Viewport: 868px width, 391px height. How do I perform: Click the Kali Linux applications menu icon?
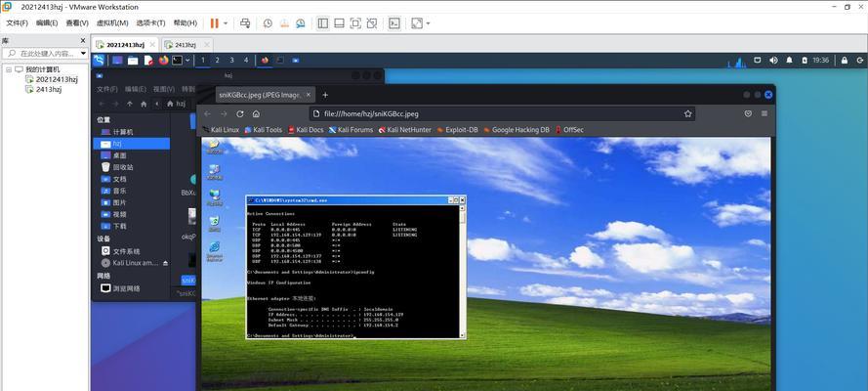[99, 60]
